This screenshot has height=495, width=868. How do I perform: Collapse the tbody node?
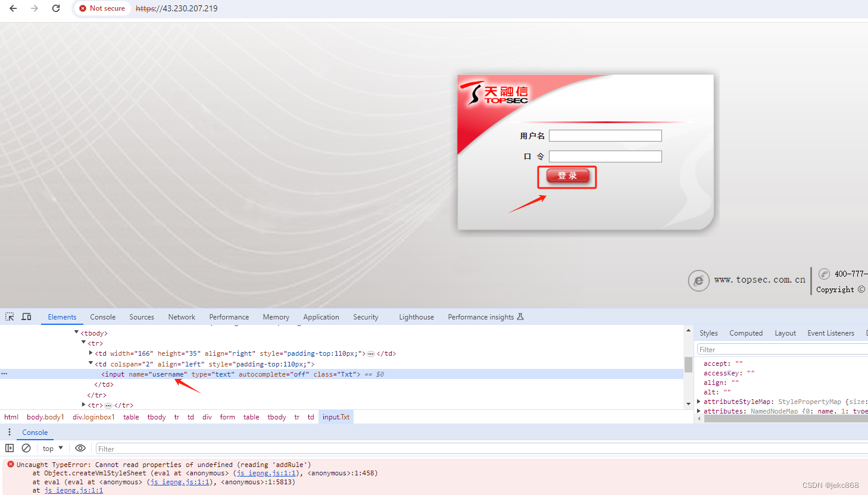[76, 333]
